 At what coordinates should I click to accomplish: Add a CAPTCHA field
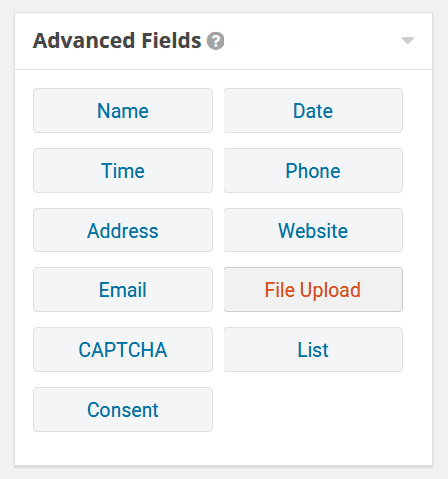point(123,350)
